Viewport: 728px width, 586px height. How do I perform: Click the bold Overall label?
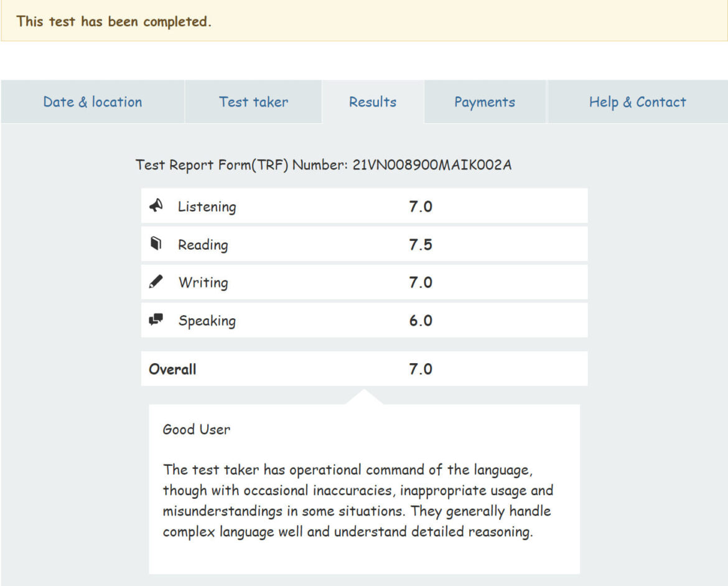172,369
